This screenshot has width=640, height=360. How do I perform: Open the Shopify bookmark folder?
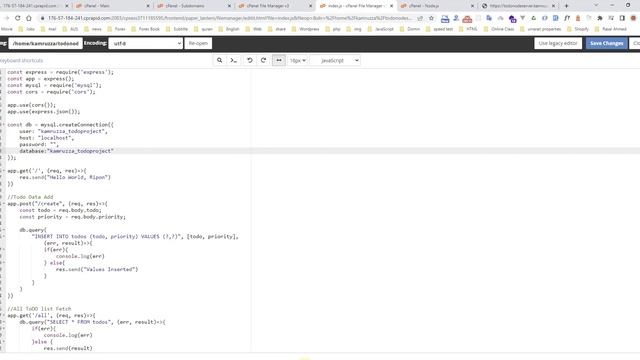pyautogui.click(x=578, y=29)
